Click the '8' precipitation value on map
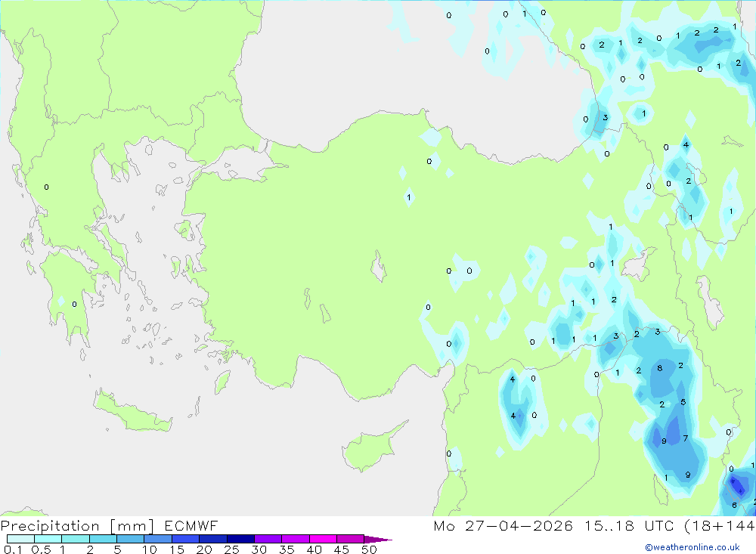This screenshot has height=554, width=756. coord(659,368)
